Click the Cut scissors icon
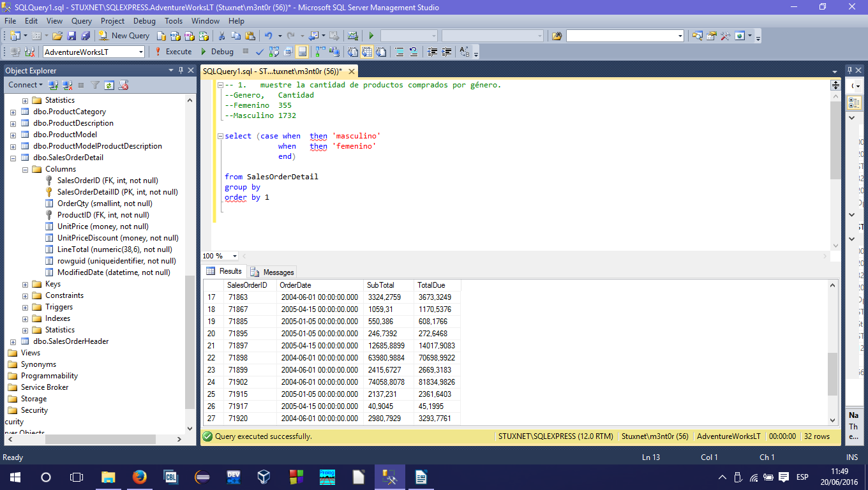The width and height of the screenshot is (868, 490). click(221, 36)
